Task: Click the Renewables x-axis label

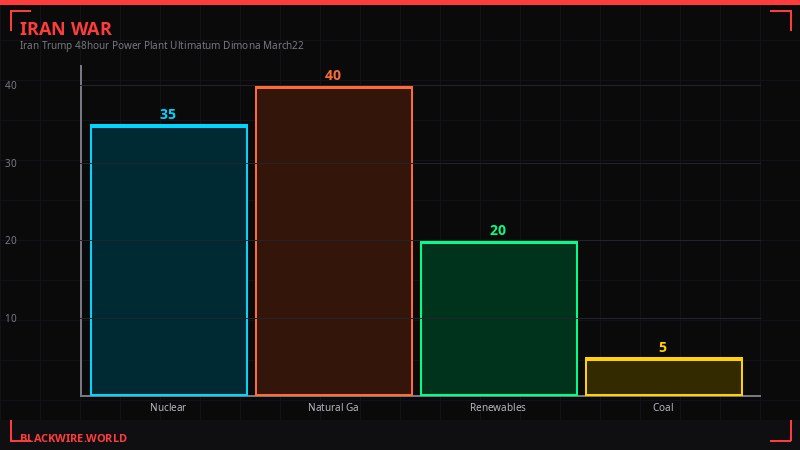Action: tap(498, 408)
